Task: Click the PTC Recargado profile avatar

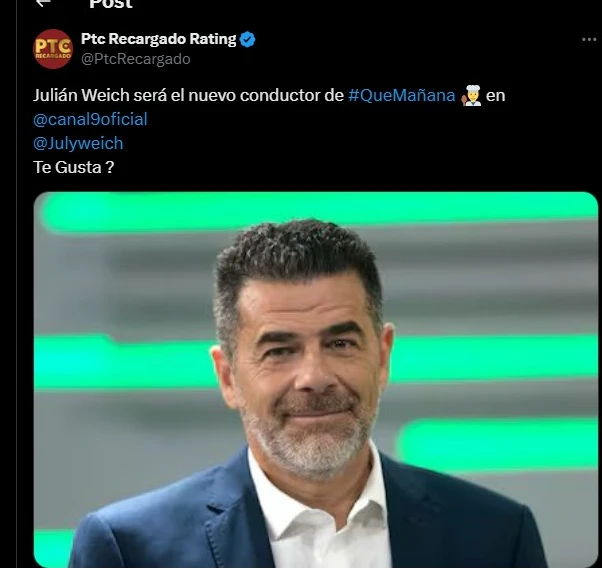Action: [x=53, y=49]
